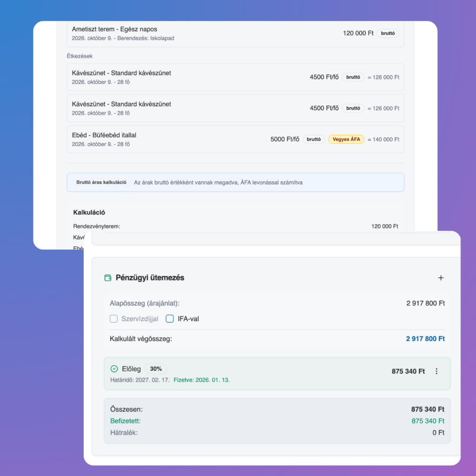Select the Ebéd - Büféebéd itallal item
The height and width of the screenshot is (476, 476).
point(104,135)
